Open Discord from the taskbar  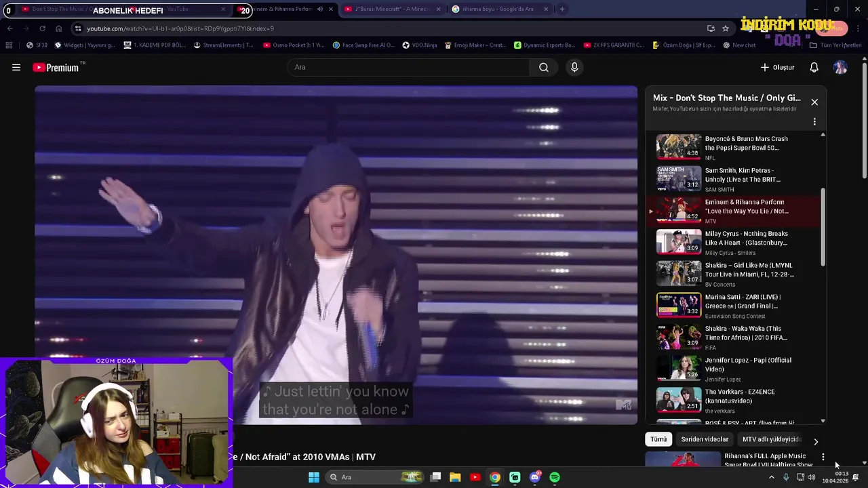pos(535,477)
